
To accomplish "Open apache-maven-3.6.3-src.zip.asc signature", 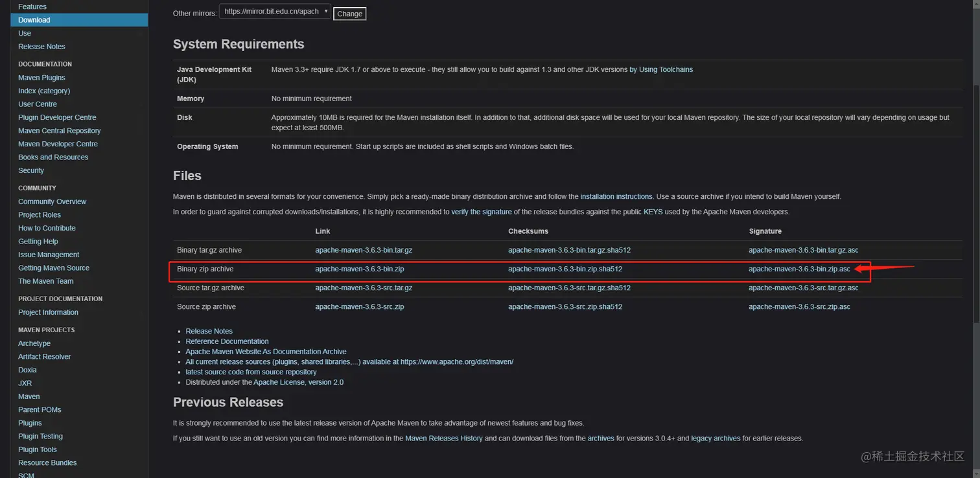I will [x=800, y=306].
